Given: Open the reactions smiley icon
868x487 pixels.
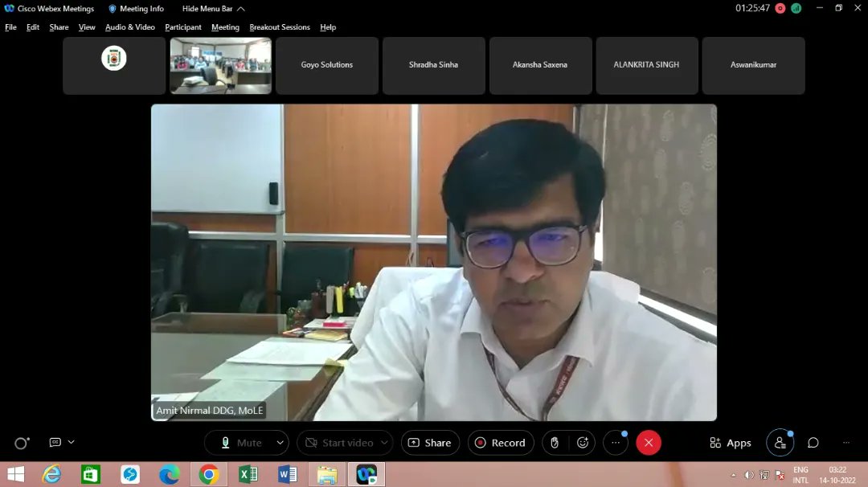Looking at the screenshot, I should tap(583, 443).
